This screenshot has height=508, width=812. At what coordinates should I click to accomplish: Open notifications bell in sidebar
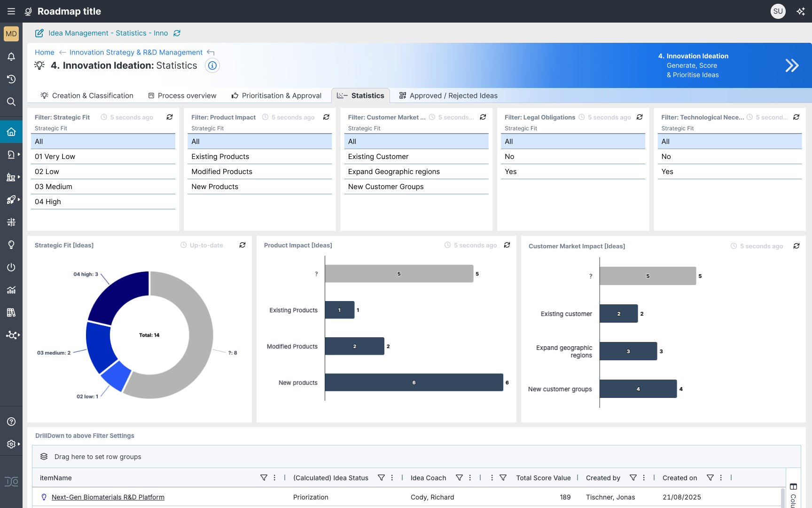[x=11, y=56]
